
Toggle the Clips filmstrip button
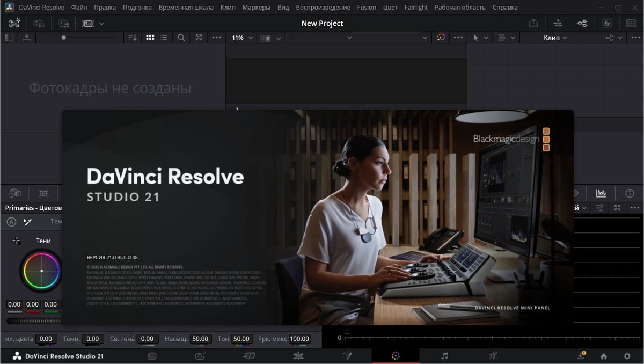(x=88, y=24)
